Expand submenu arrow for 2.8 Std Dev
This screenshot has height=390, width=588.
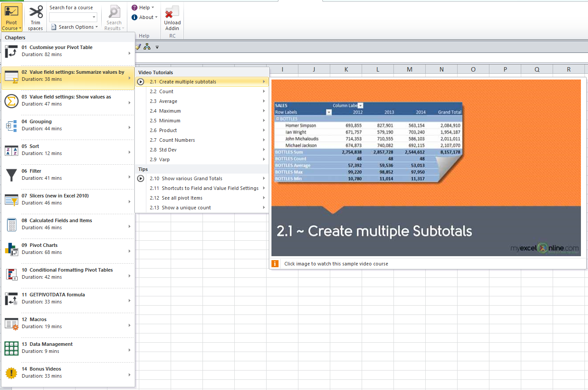(264, 150)
